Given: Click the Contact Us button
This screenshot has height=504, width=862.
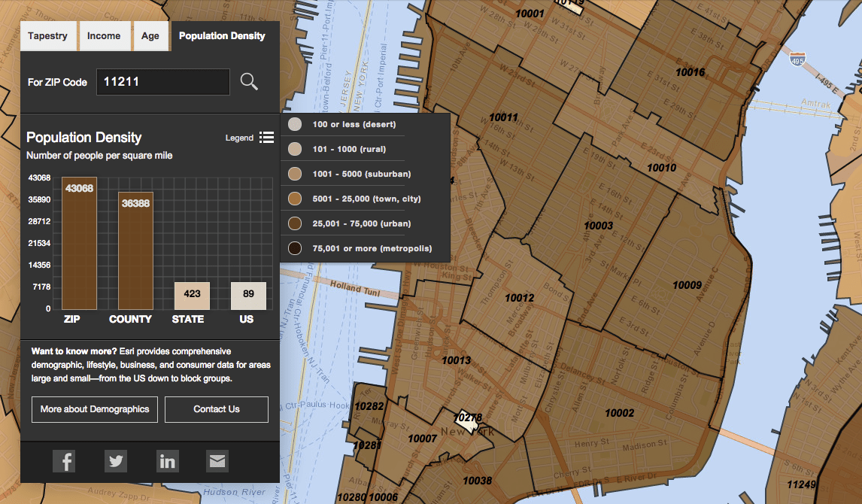Looking at the screenshot, I should [216, 409].
